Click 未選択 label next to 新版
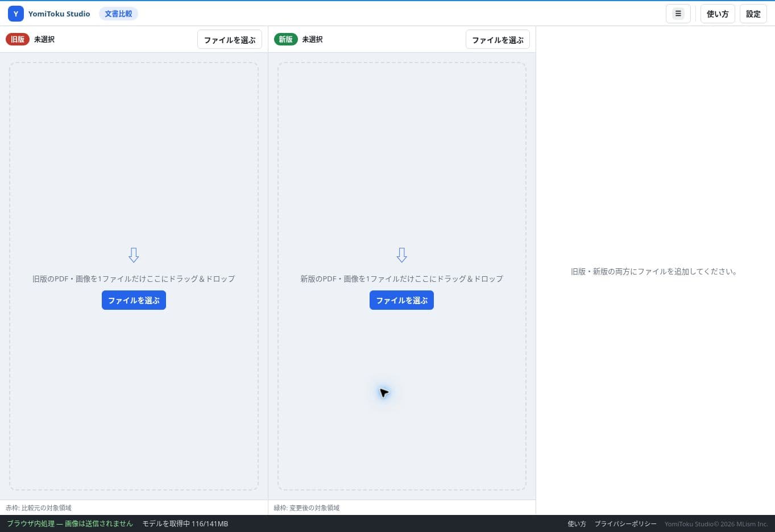This screenshot has width=775, height=532. tap(312, 39)
